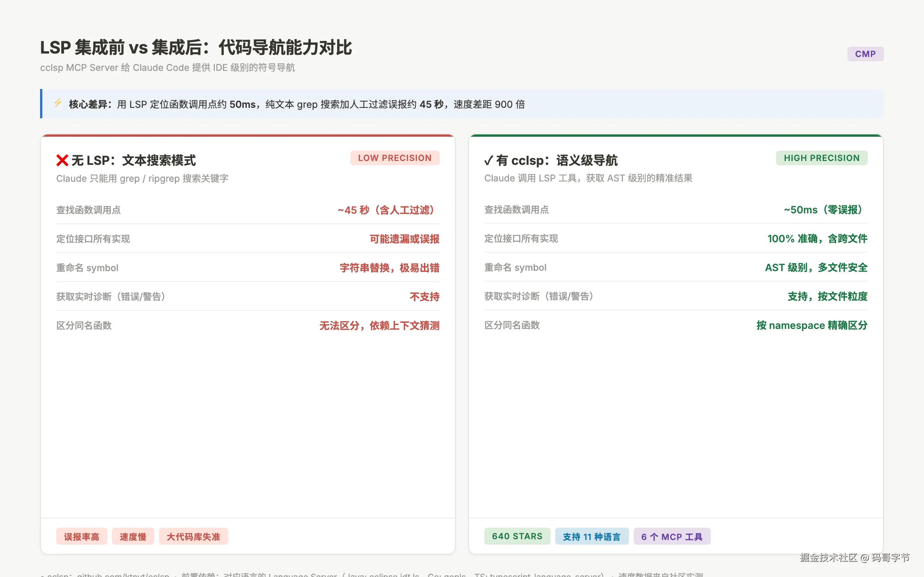Click the lightning bolt icon before 核心差异
This screenshot has width=924, height=577.
58,103
